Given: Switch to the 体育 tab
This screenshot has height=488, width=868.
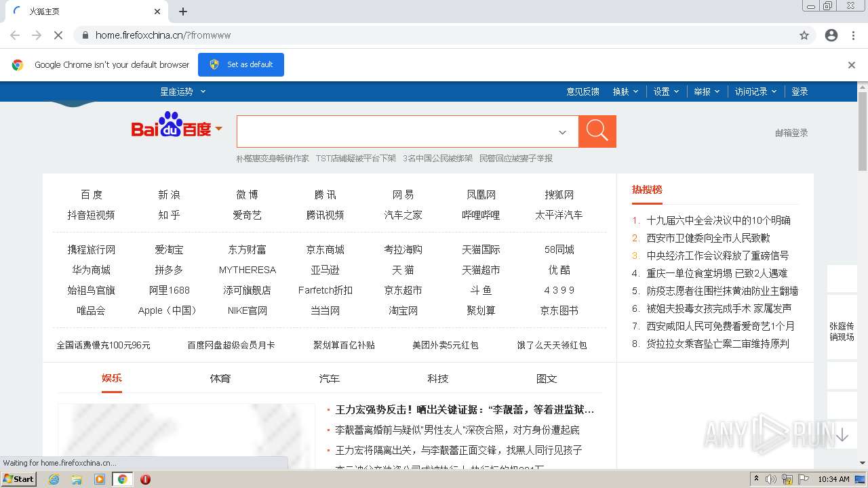Looking at the screenshot, I should (220, 378).
